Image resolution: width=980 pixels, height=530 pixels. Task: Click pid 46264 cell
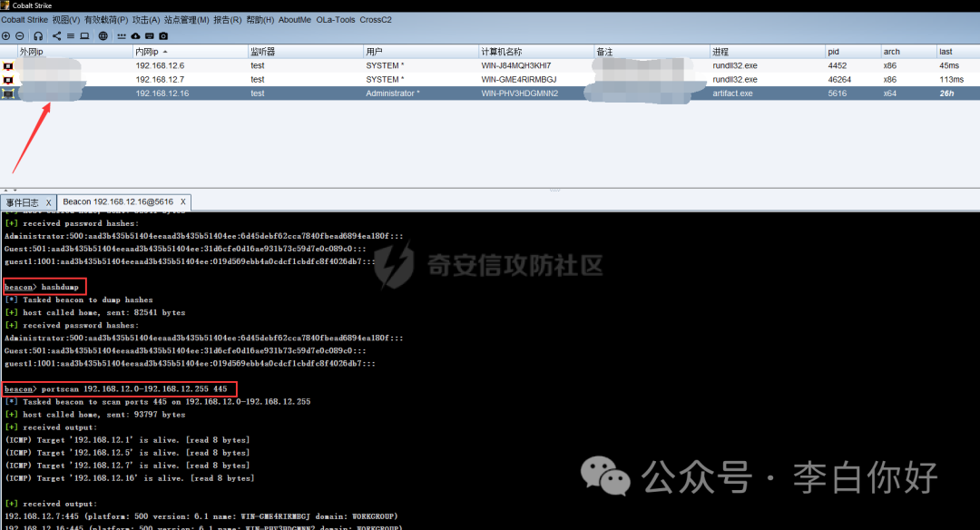click(839, 79)
